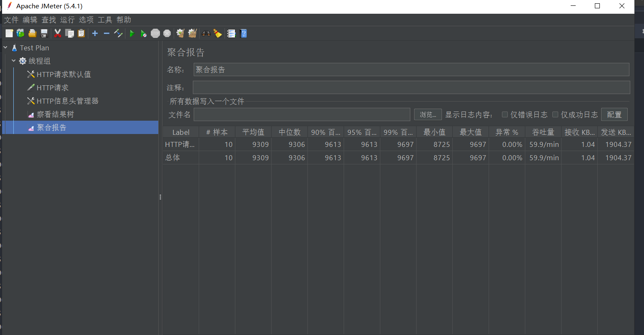The image size is (644, 335).
Task: Click the New test plan icon
Action: 9,33
